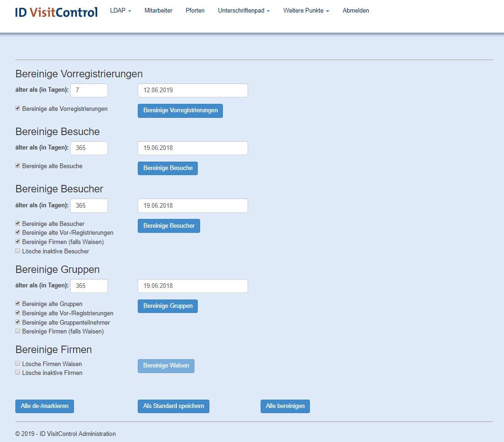This screenshot has width=504, height=442.
Task: Click Alle de-/markieren button
Action: click(45, 406)
